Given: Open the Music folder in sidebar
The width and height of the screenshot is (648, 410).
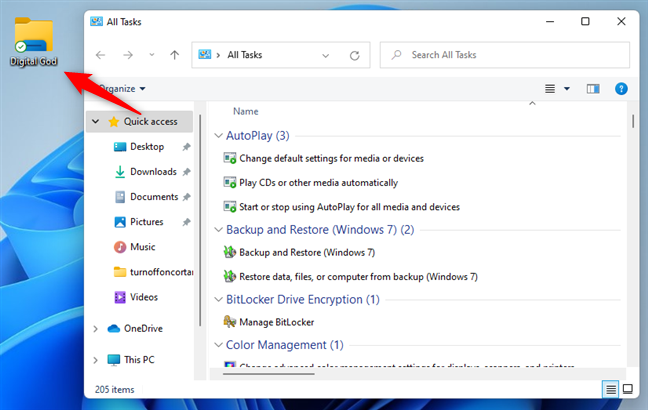Looking at the screenshot, I should tap(142, 247).
